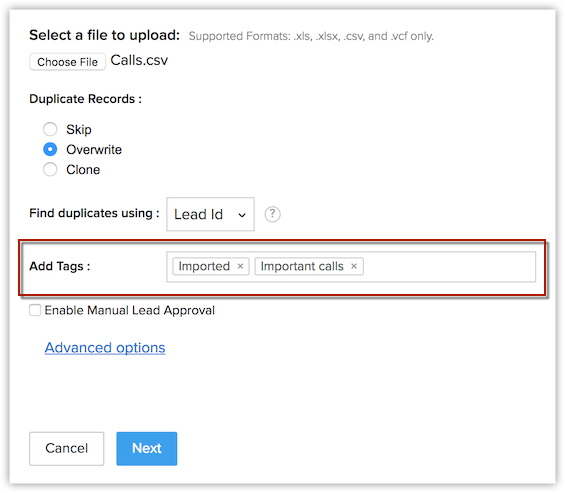The width and height of the screenshot is (565, 493).
Task: Select the Overwrite radio option
Action: pyautogui.click(x=50, y=149)
